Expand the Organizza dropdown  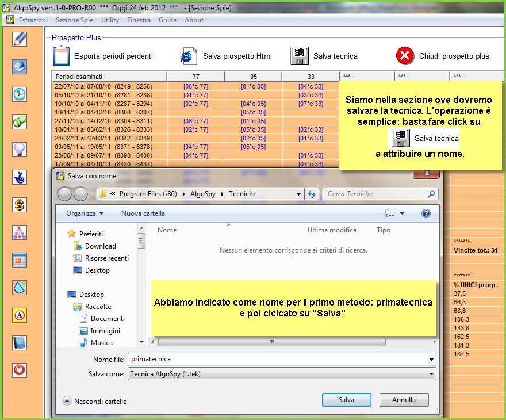[85, 213]
